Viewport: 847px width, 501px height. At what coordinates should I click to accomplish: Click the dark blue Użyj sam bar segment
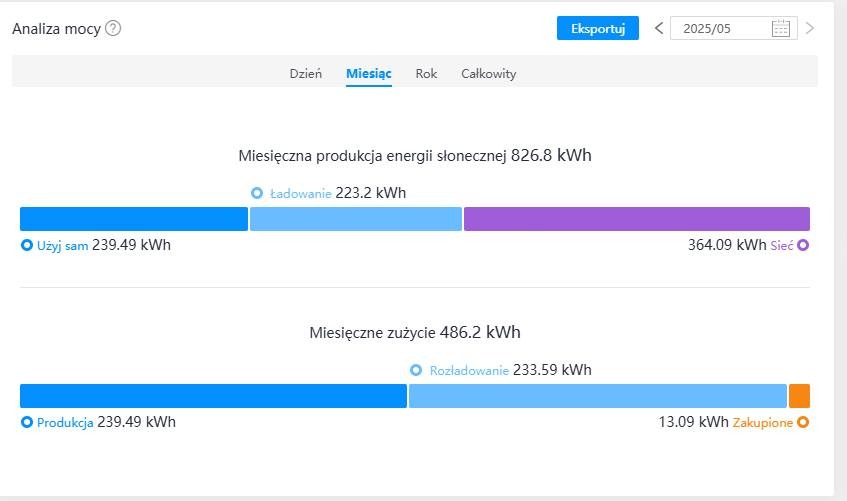[134, 219]
